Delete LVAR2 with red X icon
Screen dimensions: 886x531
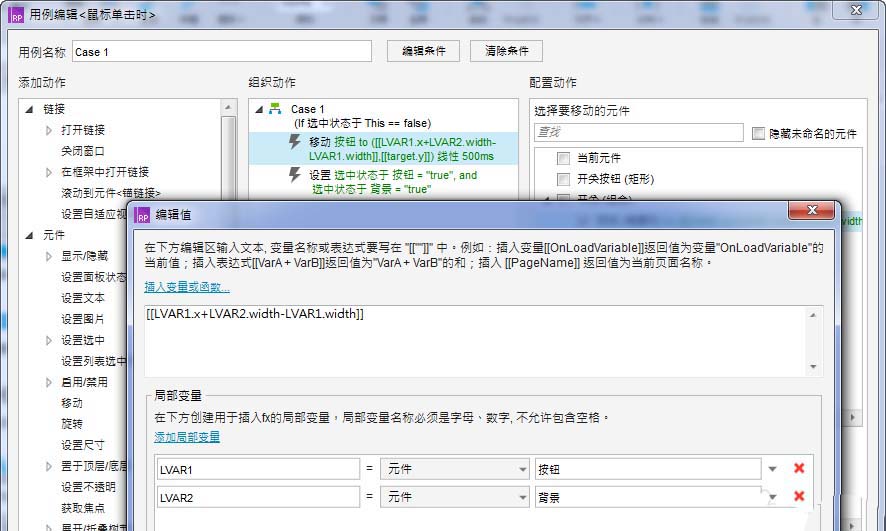[799, 496]
